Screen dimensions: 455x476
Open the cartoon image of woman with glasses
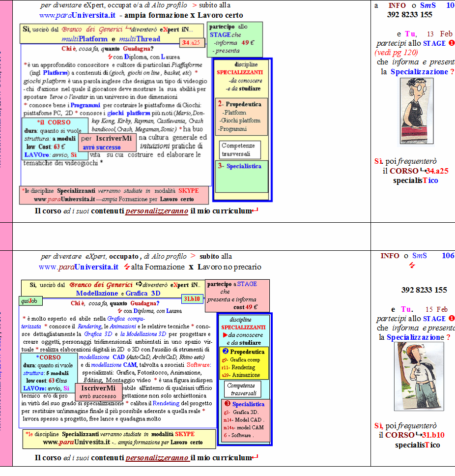tap(417, 111)
